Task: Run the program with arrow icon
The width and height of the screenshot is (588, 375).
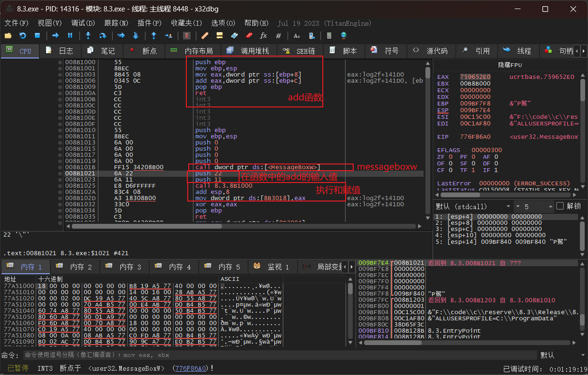Action: [x=56, y=36]
